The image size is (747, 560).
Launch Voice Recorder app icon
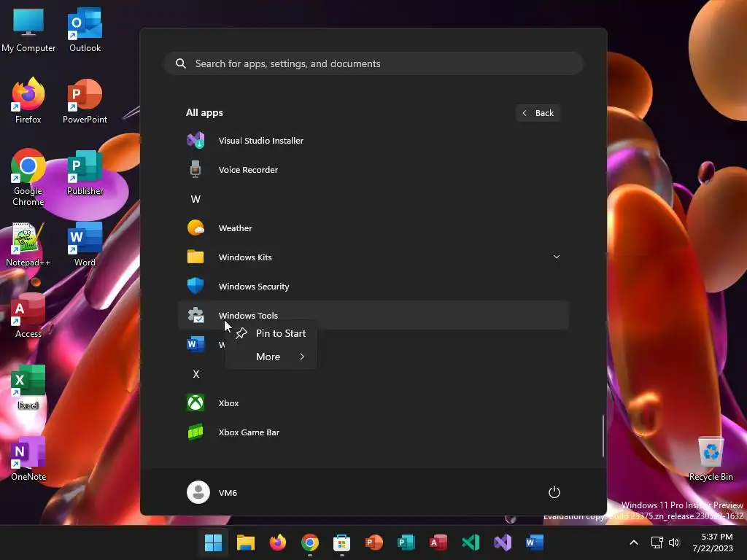pos(196,169)
